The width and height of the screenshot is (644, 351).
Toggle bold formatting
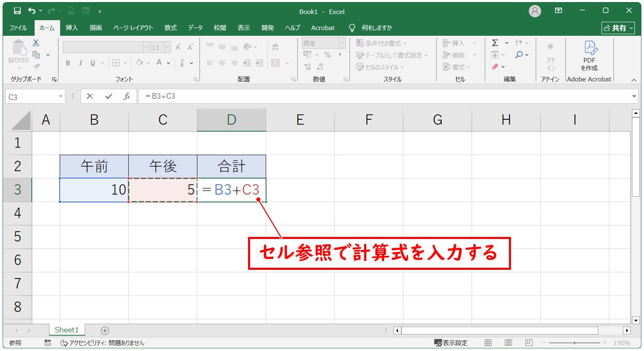[67, 63]
